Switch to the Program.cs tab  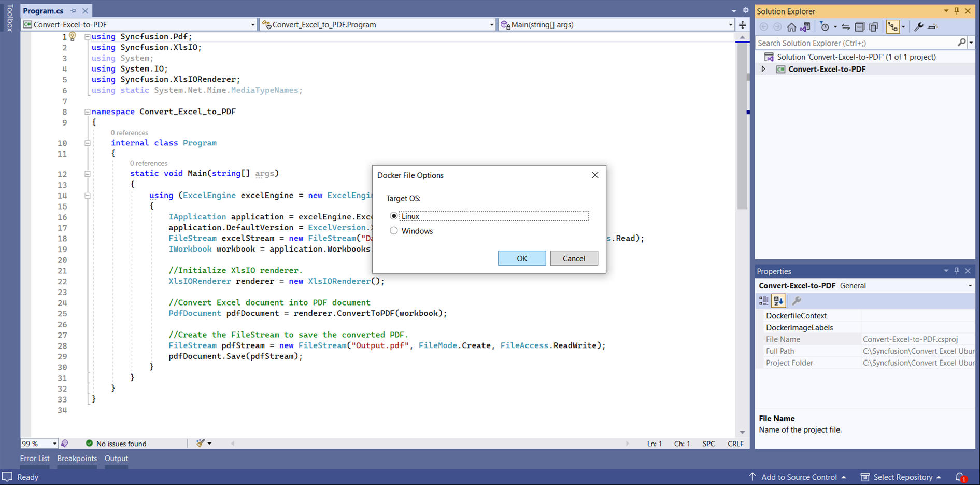click(x=43, y=11)
